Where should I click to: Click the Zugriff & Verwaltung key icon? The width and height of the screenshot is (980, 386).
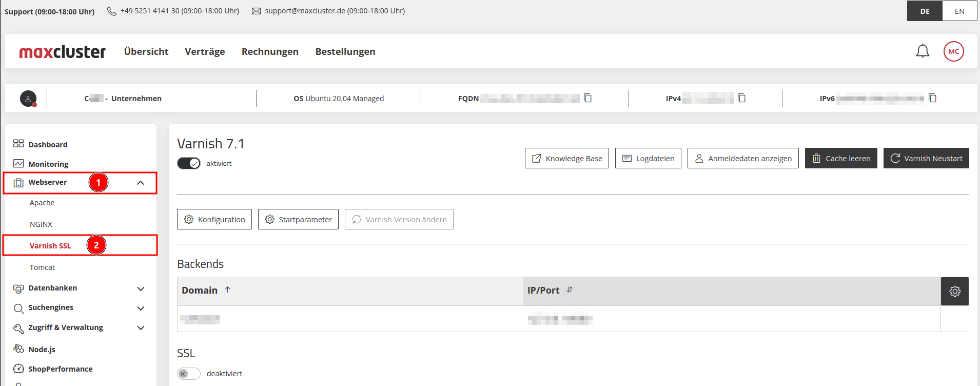pos(18,328)
